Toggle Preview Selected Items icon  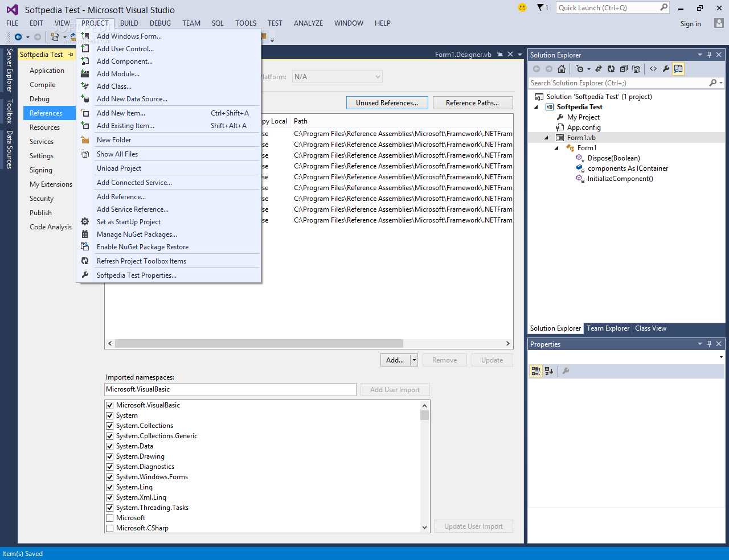tap(678, 69)
